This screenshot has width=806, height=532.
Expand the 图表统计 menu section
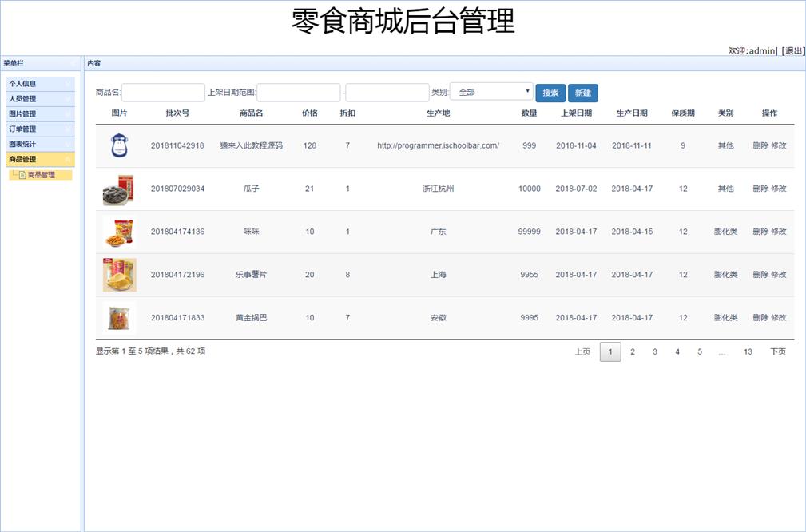pyautogui.click(x=40, y=145)
